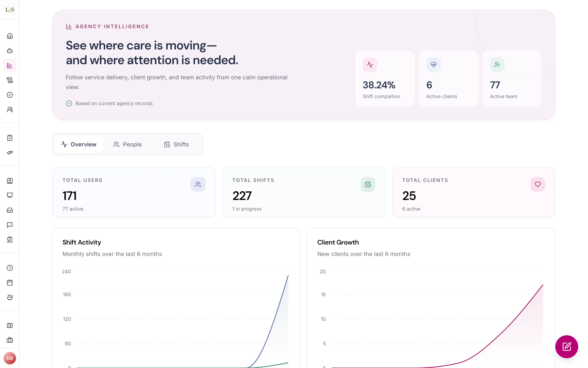Open the message alert sidebar icon
Screen dimensions: 588x368
pos(10,225)
